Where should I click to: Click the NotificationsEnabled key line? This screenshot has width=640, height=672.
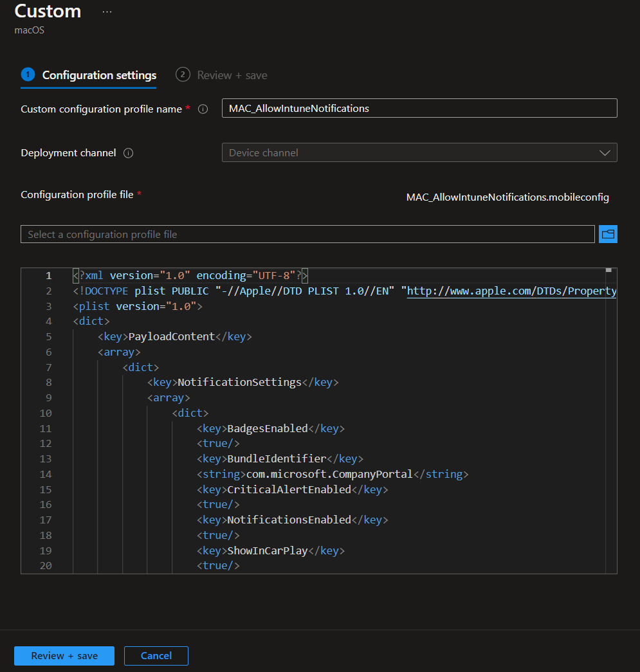(293, 520)
